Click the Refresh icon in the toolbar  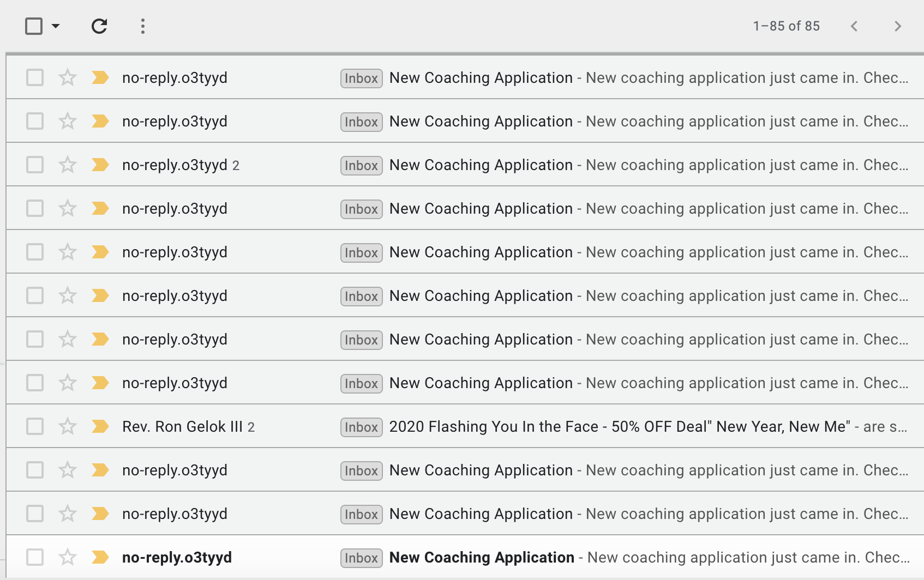tap(99, 26)
